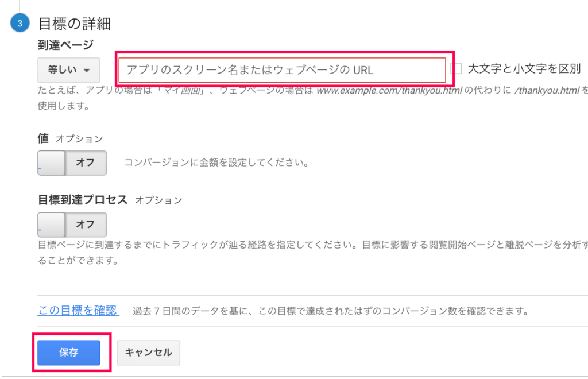Viewport: 588px width, 379px height.
Task: Focus the destination URL input field
Action: click(282, 69)
